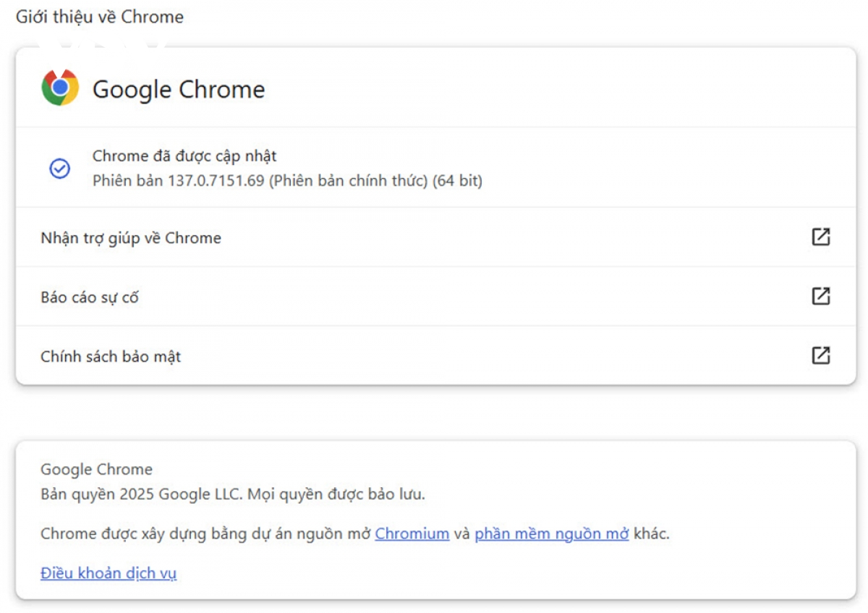
Task: Select the Báo cáo sự cố row
Action: click(x=435, y=297)
